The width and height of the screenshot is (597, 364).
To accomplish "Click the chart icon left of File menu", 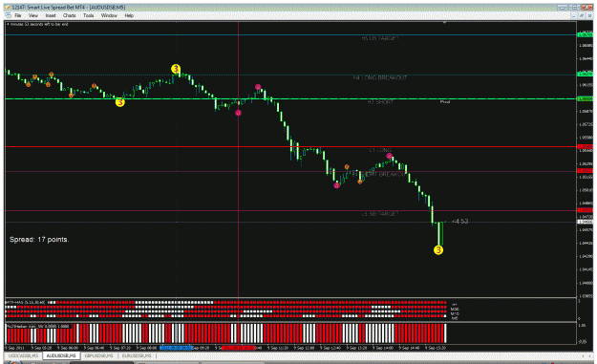I will [8, 15].
